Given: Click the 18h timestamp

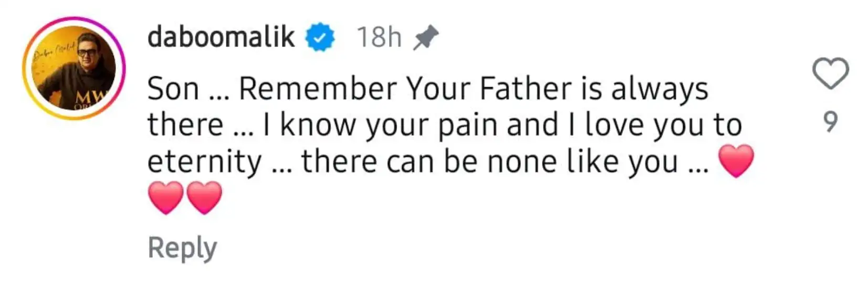Looking at the screenshot, I should [379, 38].
